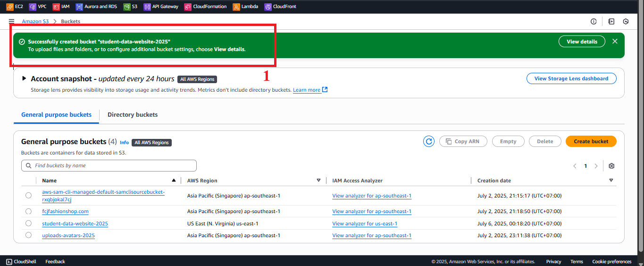
Task: Click page number 1 in pagination
Action: point(585,166)
